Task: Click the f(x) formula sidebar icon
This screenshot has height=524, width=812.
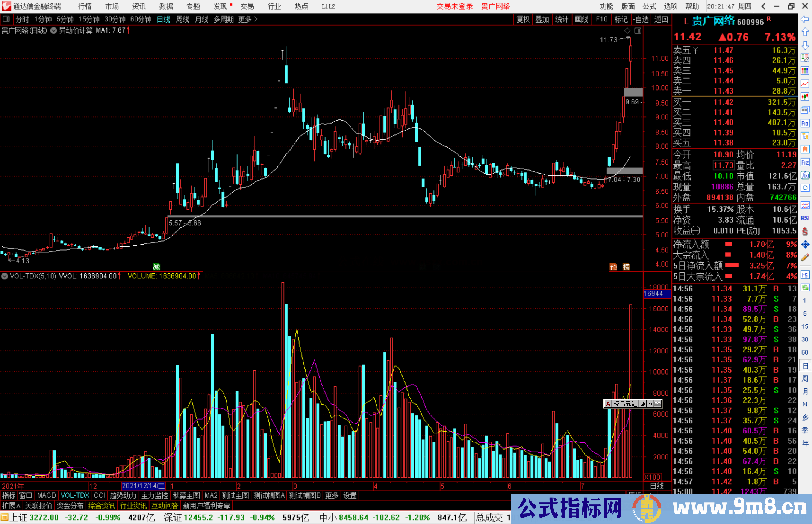Action: 805,175
